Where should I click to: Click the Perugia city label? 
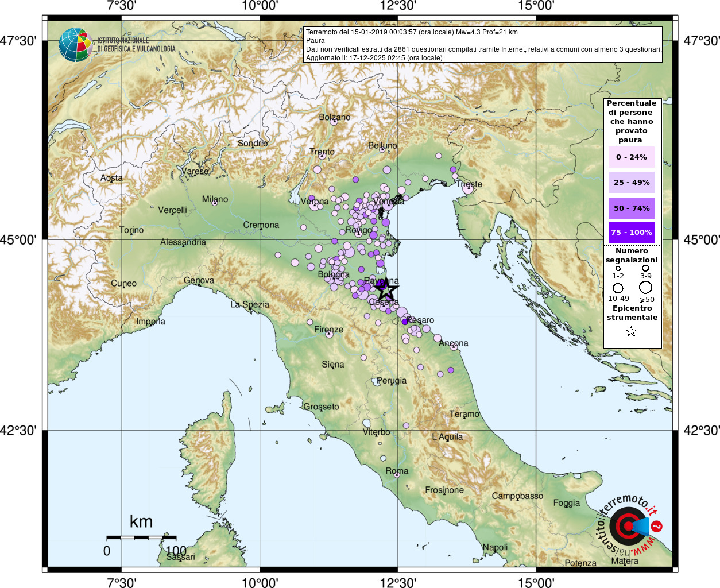coord(392,380)
